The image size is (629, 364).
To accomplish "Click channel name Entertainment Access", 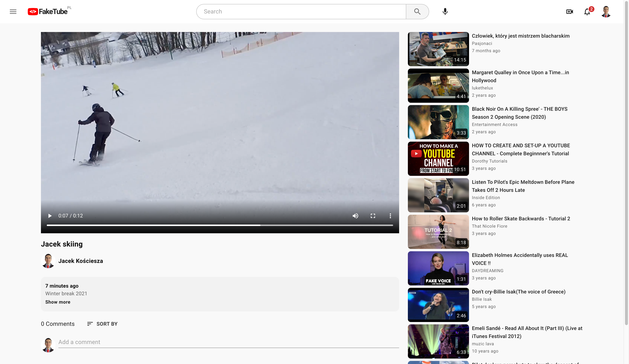I will coord(495,124).
